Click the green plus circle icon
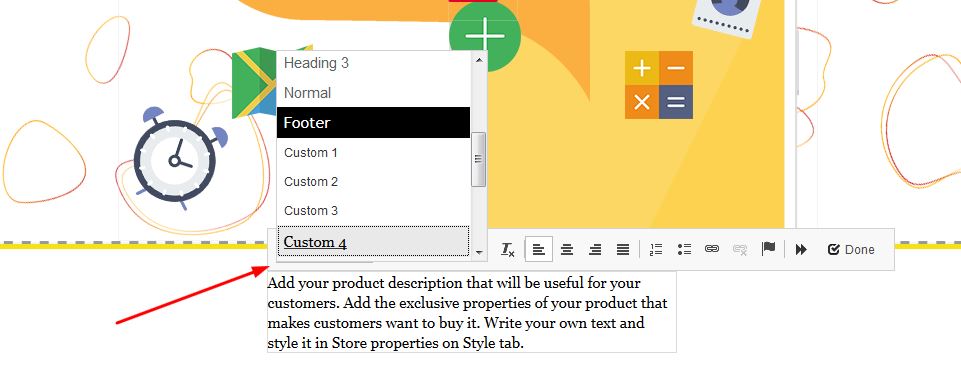The image size is (961, 383). [485, 36]
